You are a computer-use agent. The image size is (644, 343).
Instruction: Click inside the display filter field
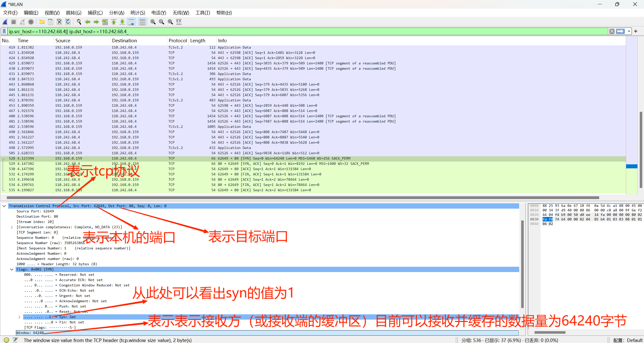coord(308,31)
